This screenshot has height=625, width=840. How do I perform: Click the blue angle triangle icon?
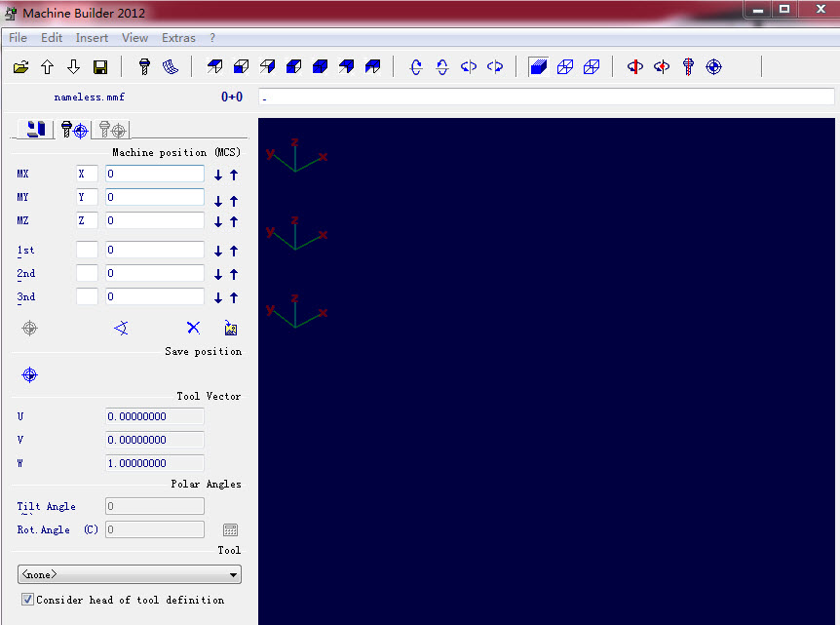click(121, 328)
